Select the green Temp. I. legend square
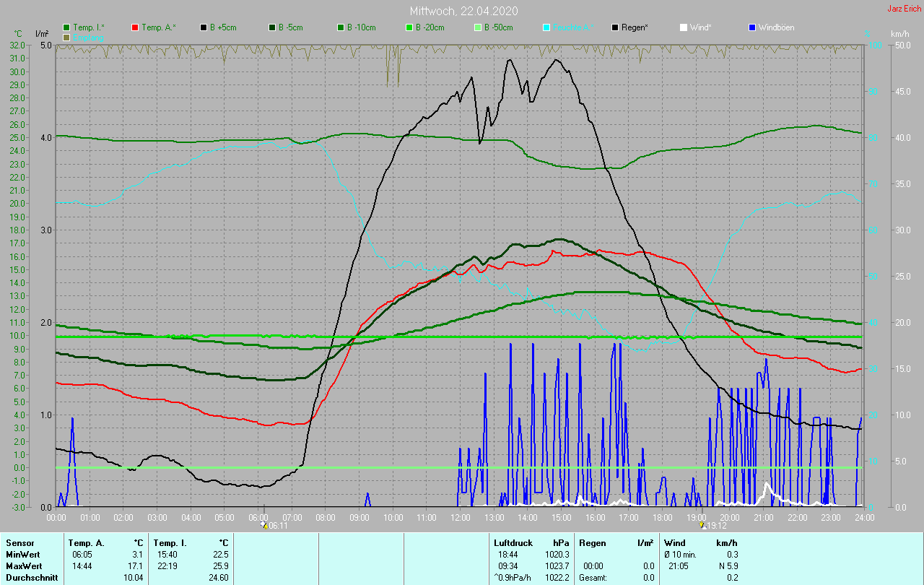924x585 pixels. click(x=66, y=27)
